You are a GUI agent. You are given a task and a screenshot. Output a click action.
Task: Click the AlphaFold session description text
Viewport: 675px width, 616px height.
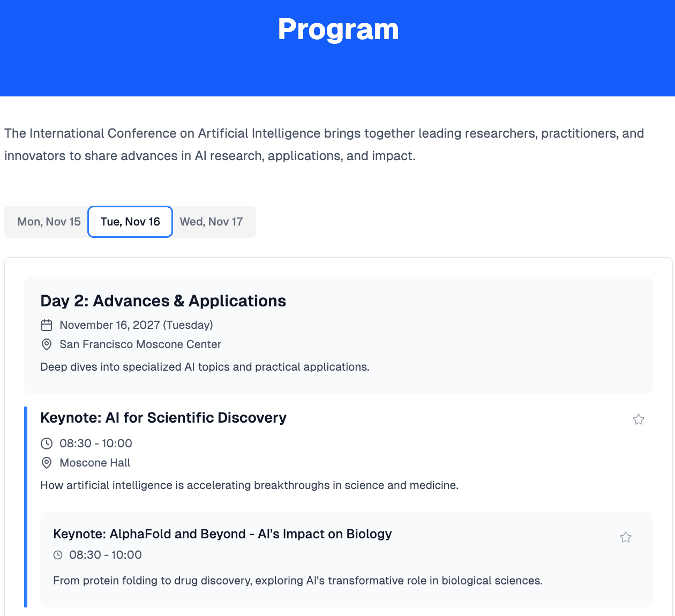coord(298,581)
